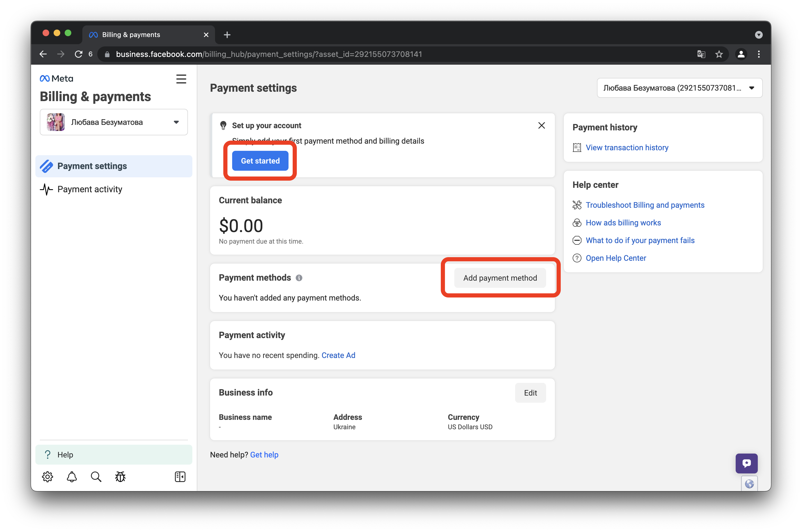Click the 'Ukraine' address value
This screenshot has width=802, height=532.
[x=344, y=427]
